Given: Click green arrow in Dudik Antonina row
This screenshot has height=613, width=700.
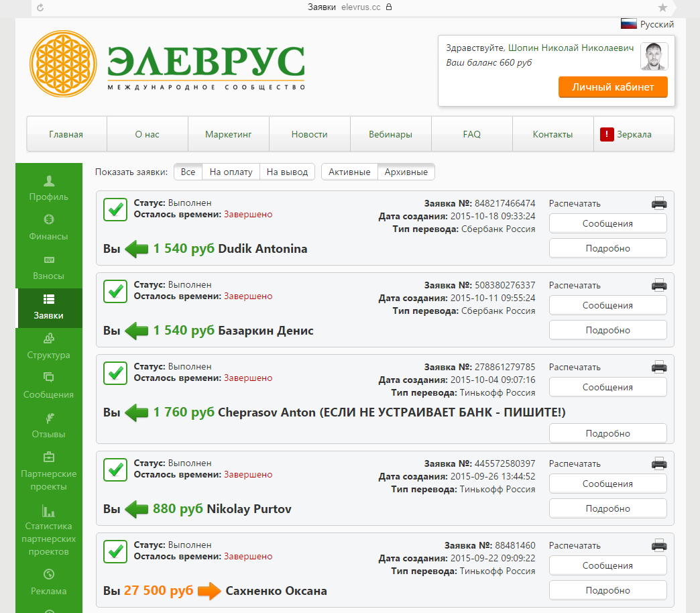Looking at the screenshot, I should click(x=137, y=249).
